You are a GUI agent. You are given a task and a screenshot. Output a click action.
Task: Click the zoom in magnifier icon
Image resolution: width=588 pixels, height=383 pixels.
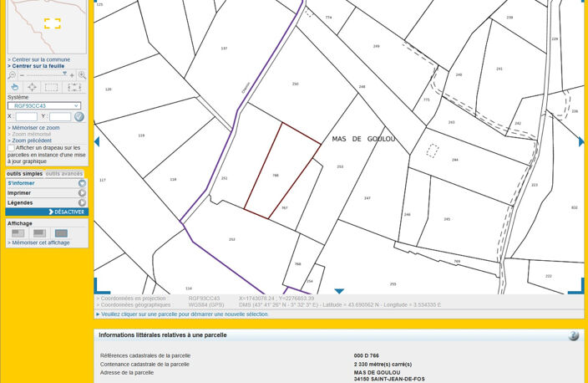[82, 75]
